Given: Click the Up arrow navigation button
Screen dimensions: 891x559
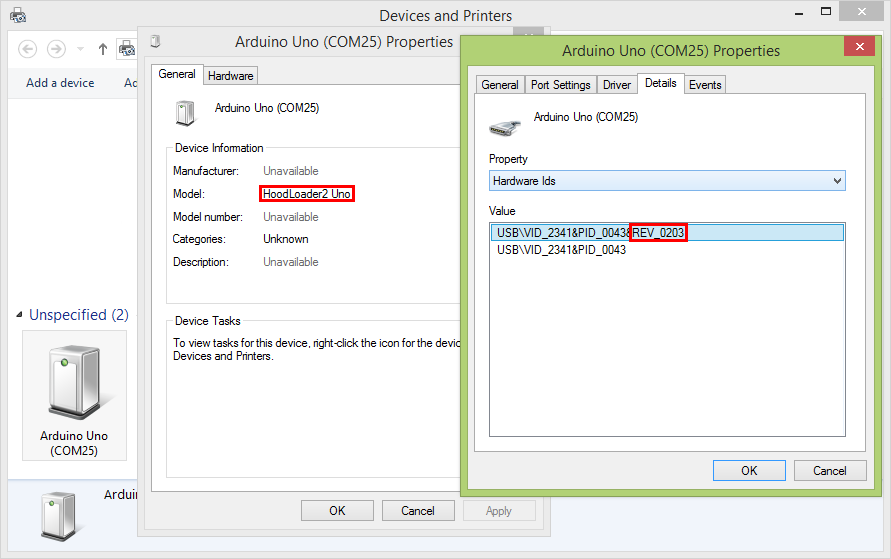Looking at the screenshot, I should click(102, 49).
